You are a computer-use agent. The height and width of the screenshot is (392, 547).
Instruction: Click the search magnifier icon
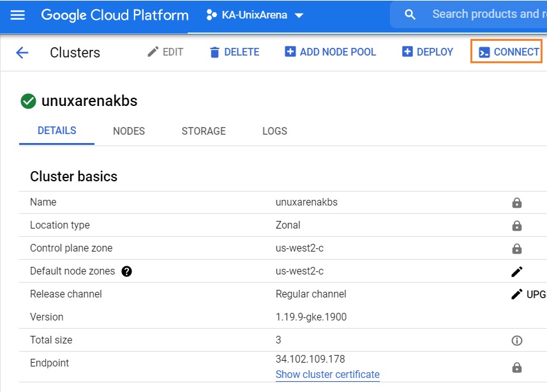pos(410,14)
